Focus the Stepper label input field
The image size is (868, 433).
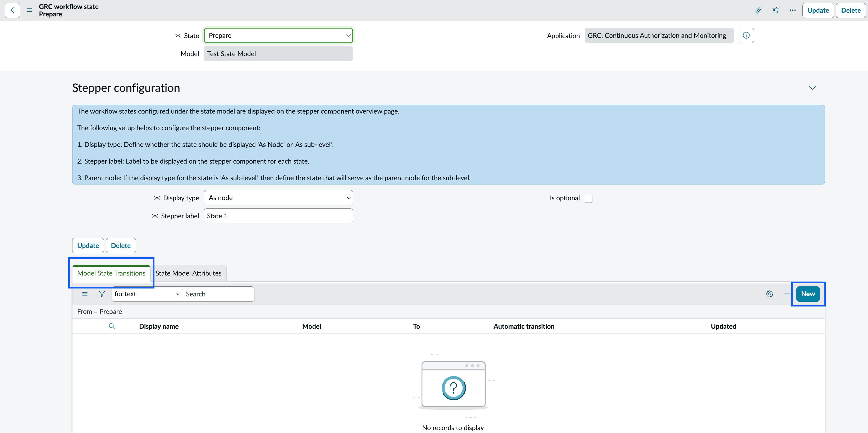point(278,216)
